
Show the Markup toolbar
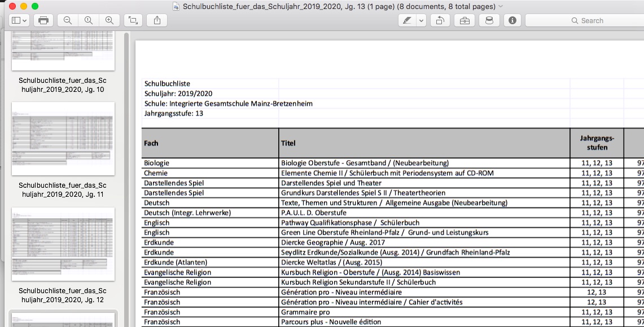[464, 20]
